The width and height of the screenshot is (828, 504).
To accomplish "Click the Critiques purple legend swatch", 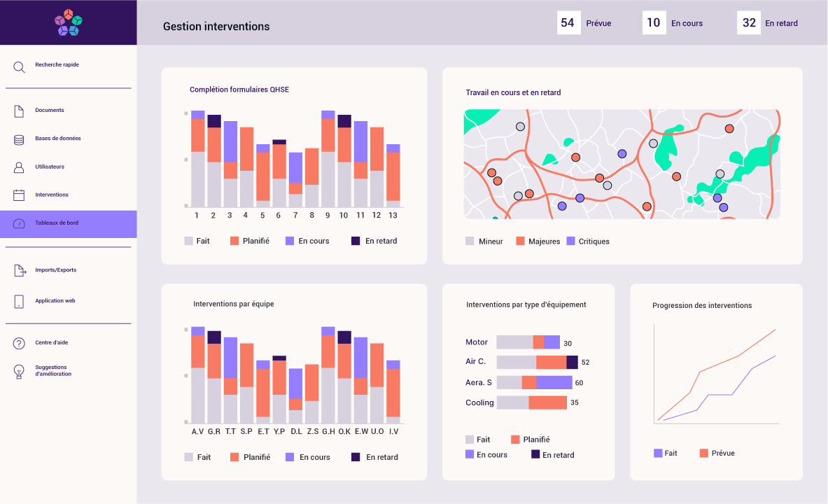I will (x=570, y=241).
